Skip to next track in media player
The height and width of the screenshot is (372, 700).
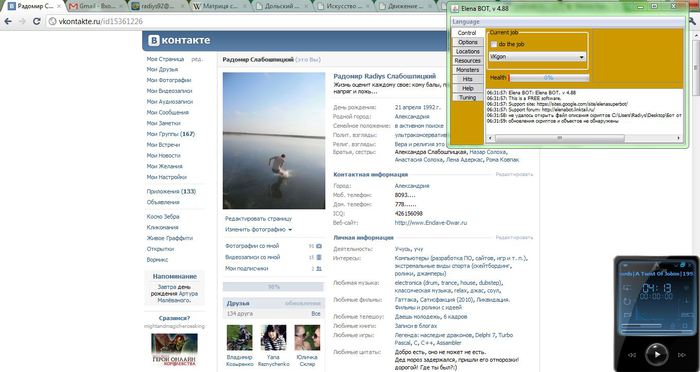coord(681,355)
